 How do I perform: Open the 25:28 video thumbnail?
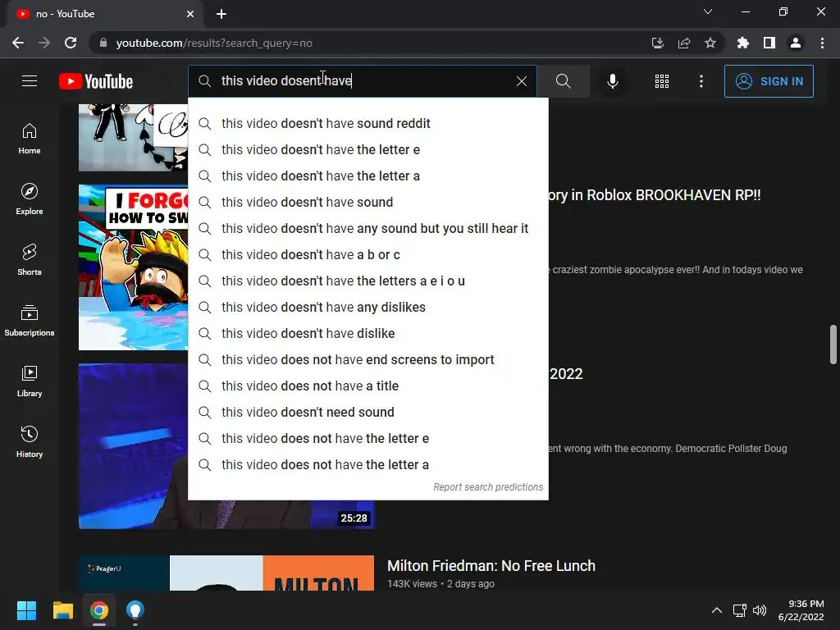point(134,445)
